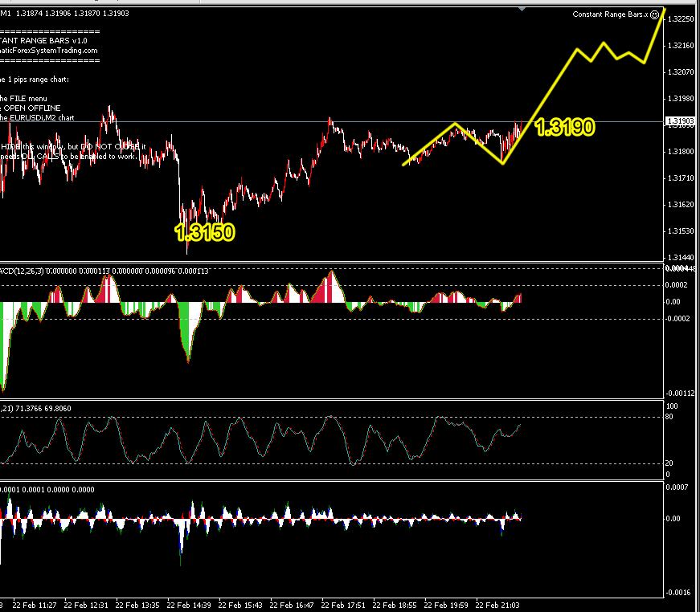This screenshot has width=700, height=612.
Task: Click the 'DO NOT CLOSE it' instruction line
Action: [x=113, y=146]
